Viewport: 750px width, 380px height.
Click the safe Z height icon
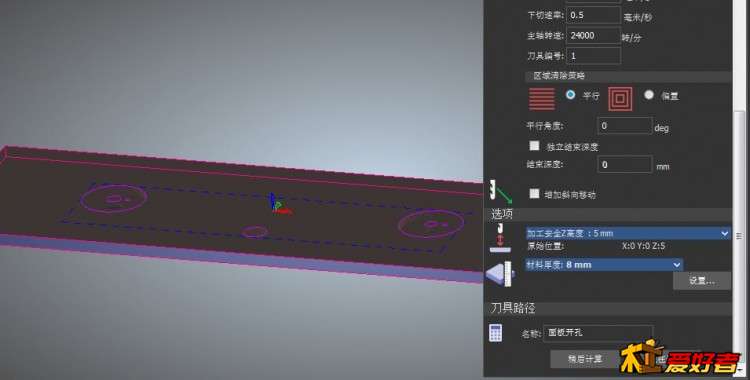click(500, 238)
